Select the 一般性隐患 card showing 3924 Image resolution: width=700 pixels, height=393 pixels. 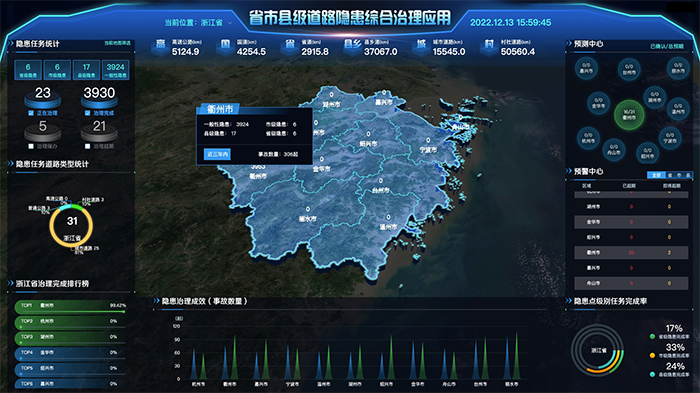(116, 70)
